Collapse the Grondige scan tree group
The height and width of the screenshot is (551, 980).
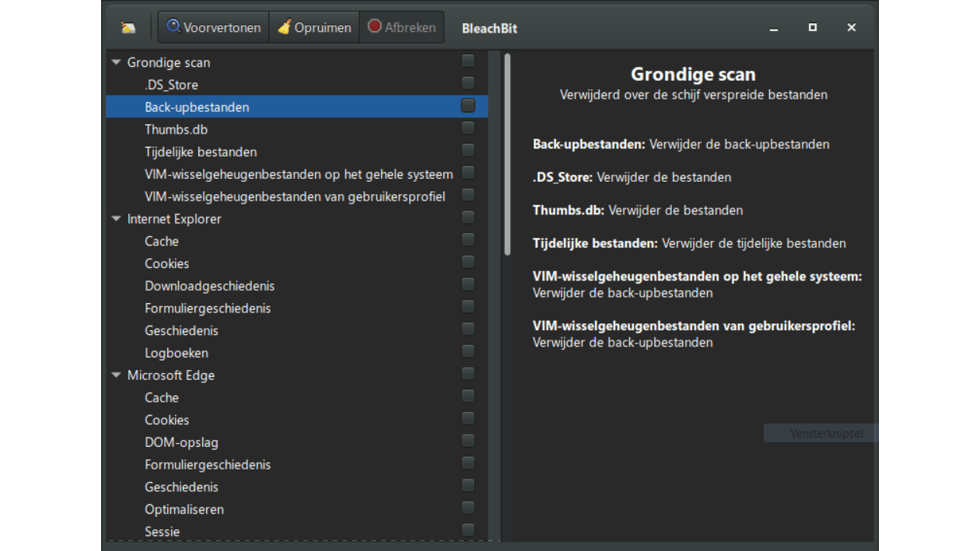coord(116,62)
